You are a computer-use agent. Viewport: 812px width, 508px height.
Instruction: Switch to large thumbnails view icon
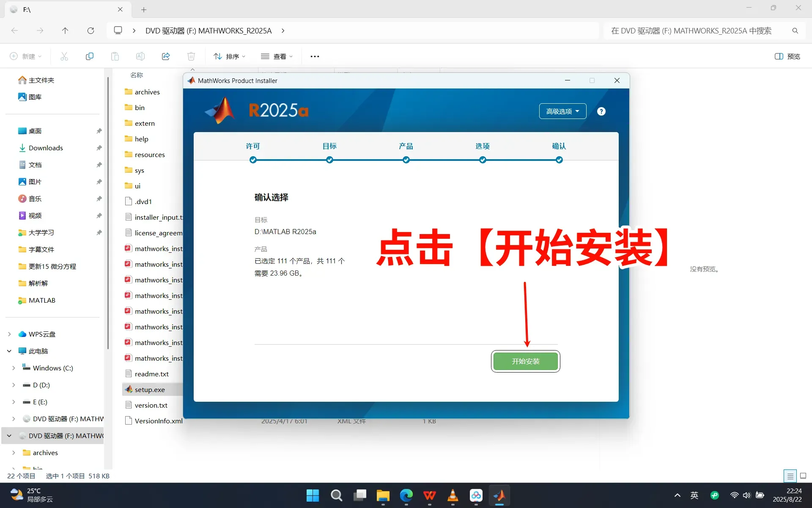tap(803, 476)
